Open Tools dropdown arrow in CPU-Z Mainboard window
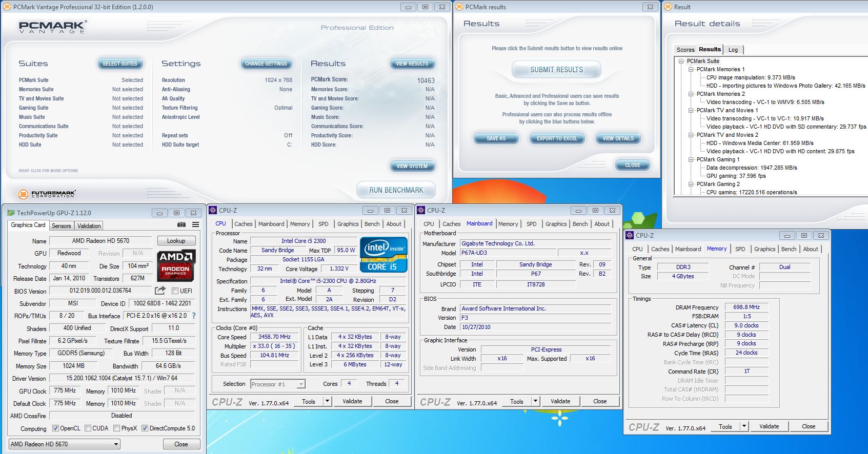Screen dimensions: 868x454 click(x=535, y=401)
